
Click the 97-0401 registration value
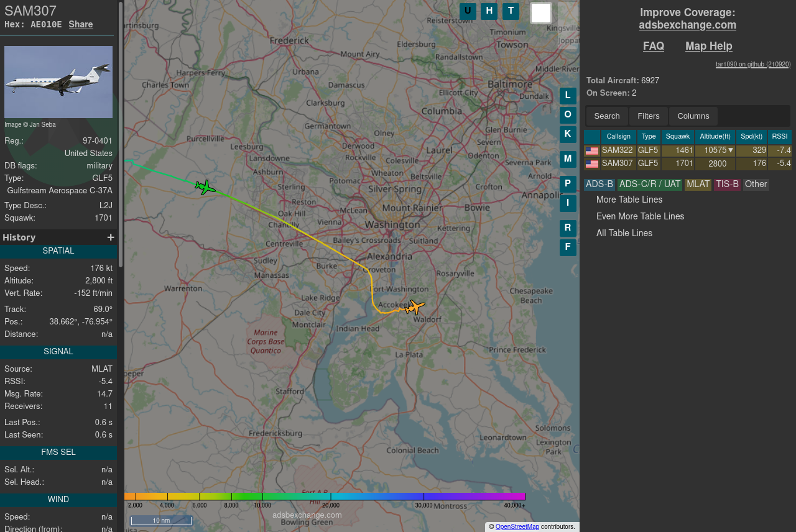click(98, 141)
